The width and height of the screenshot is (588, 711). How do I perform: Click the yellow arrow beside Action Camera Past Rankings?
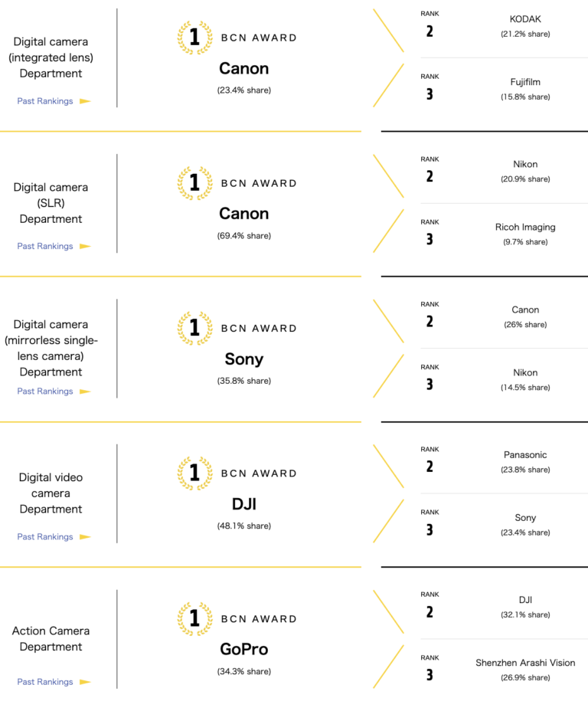(x=85, y=682)
